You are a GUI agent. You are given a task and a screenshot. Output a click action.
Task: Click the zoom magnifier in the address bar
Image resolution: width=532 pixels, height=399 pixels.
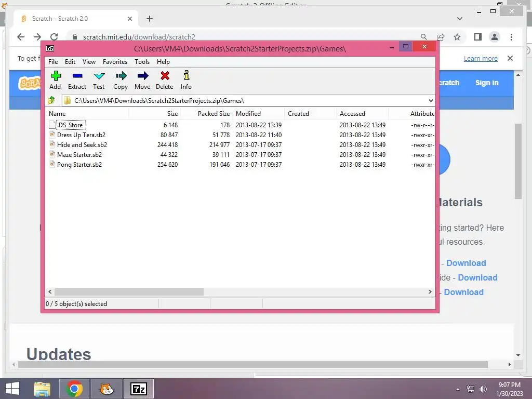(423, 37)
